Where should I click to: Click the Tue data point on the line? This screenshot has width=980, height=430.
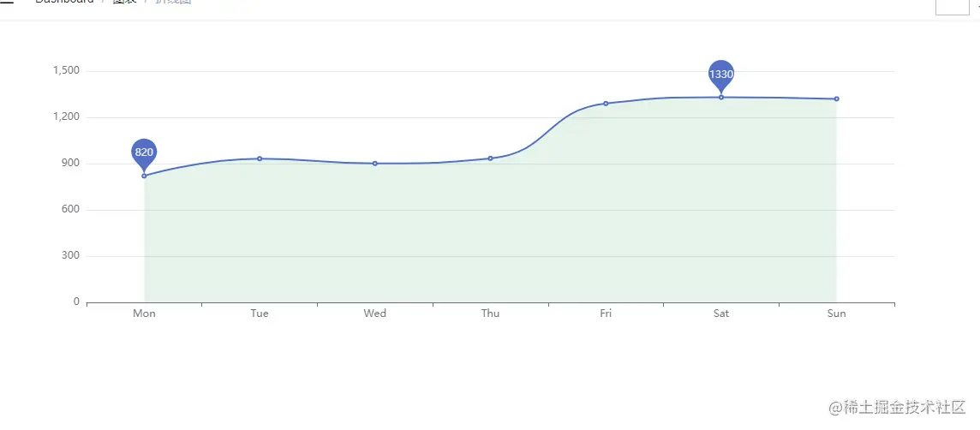tap(260, 158)
